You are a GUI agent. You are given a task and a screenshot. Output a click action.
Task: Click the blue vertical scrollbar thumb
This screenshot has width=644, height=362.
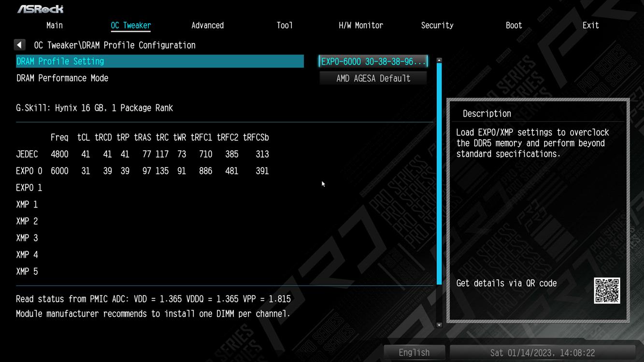point(439,174)
